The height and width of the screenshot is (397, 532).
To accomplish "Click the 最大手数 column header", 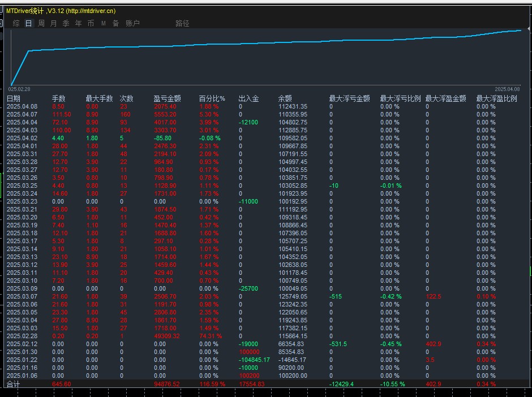I will (x=99, y=98).
